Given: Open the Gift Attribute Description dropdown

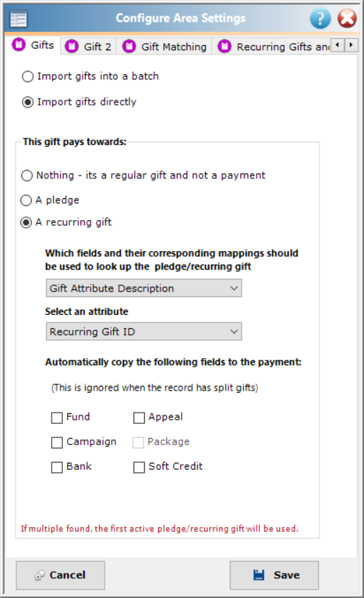Looking at the screenshot, I should pos(143,288).
